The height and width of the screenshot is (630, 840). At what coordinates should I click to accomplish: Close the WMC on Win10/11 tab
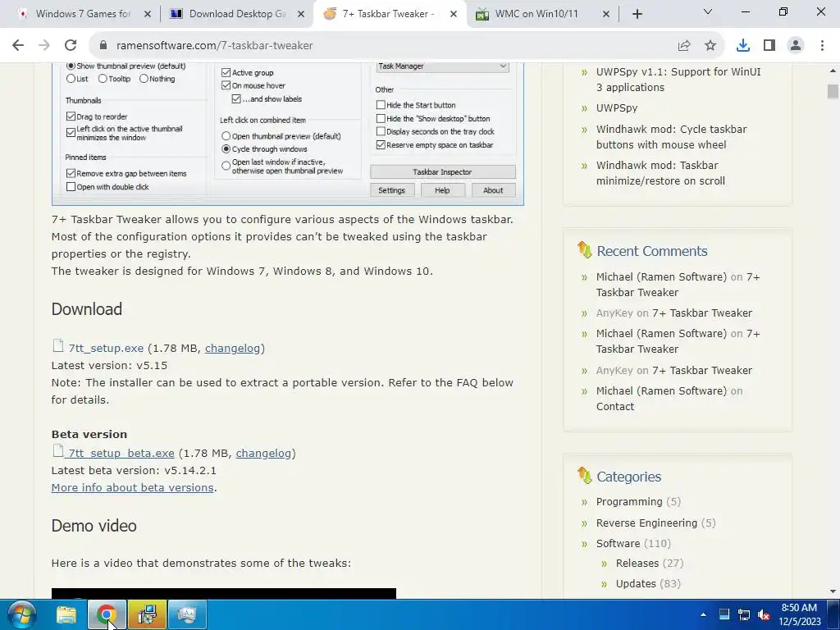pyautogui.click(x=606, y=14)
